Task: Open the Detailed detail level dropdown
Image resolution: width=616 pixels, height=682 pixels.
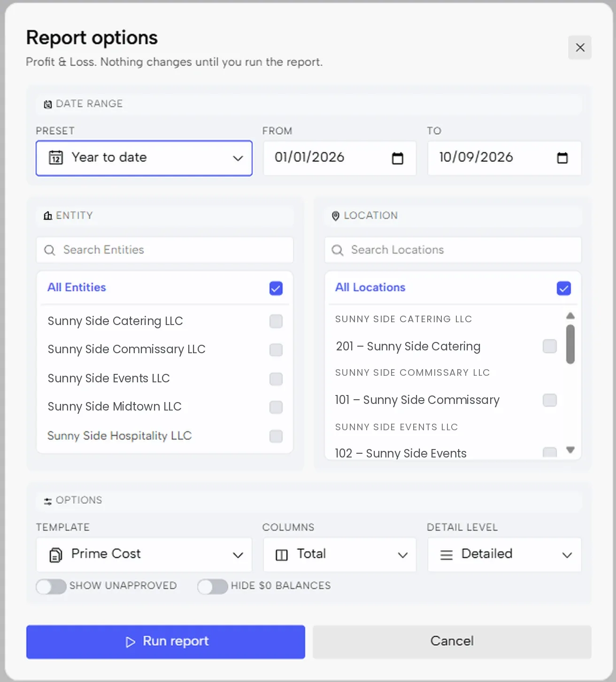Action: pos(504,555)
